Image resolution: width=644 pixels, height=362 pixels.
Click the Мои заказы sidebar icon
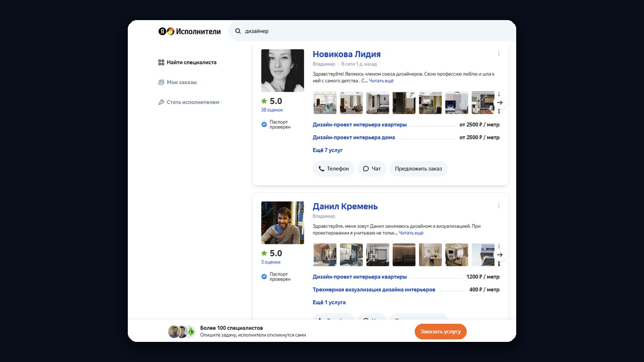161,82
